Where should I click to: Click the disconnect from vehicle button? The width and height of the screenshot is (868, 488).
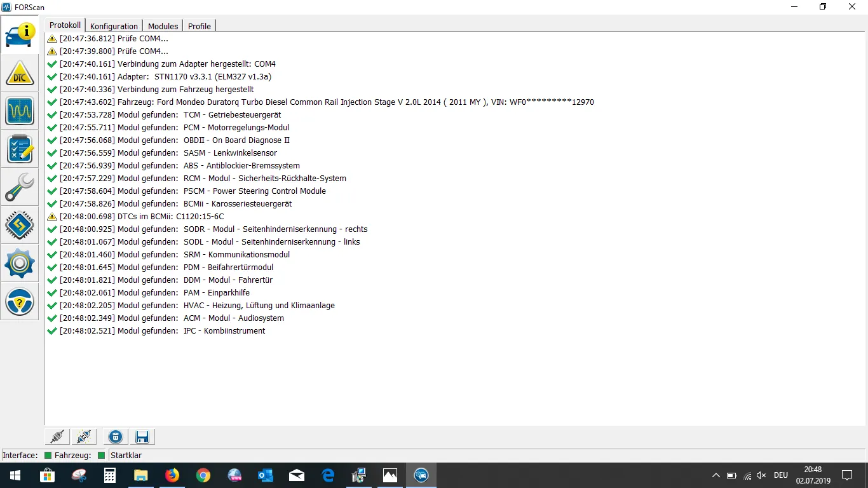pyautogui.click(x=83, y=437)
